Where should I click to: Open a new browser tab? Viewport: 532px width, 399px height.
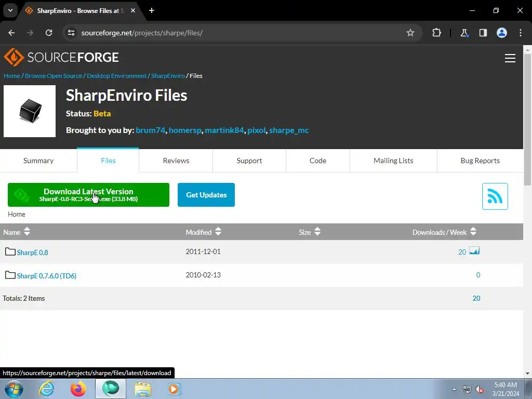click(x=152, y=10)
